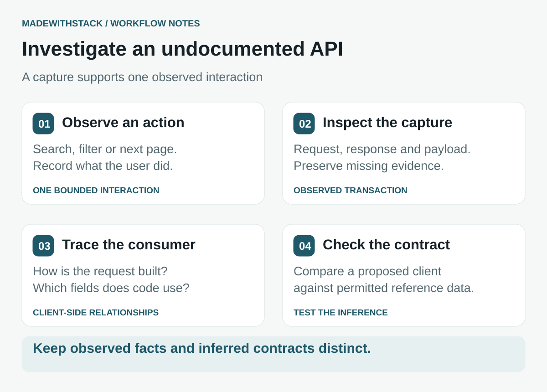Click 'against permitted reference data.' line
The image size is (547, 392).
click(x=384, y=288)
